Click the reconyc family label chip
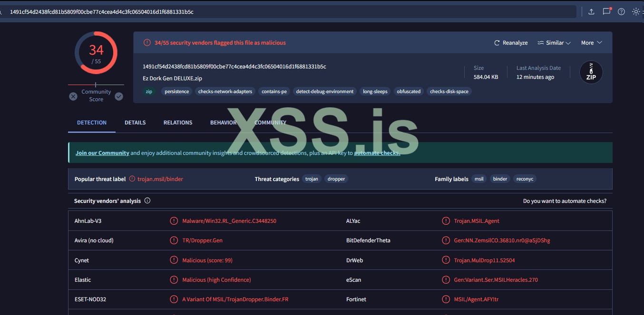Image resolution: width=644 pixels, height=315 pixels. coord(525,179)
